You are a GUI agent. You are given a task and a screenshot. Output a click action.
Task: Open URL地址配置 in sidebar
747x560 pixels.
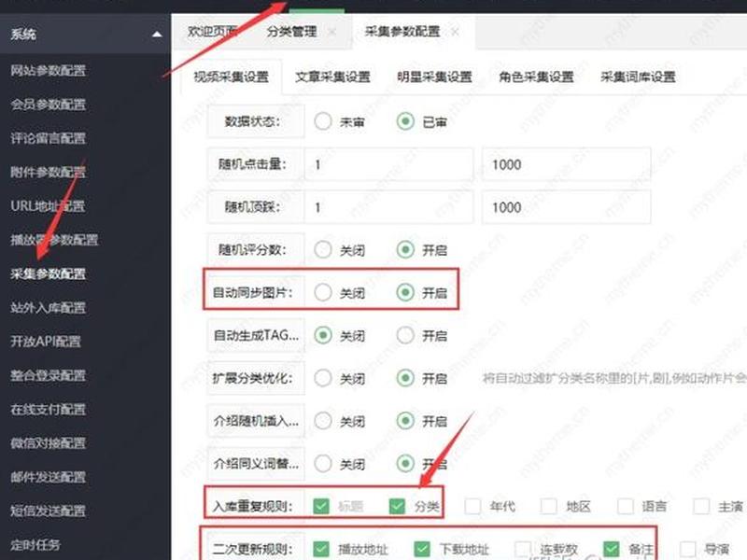[x=48, y=205]
